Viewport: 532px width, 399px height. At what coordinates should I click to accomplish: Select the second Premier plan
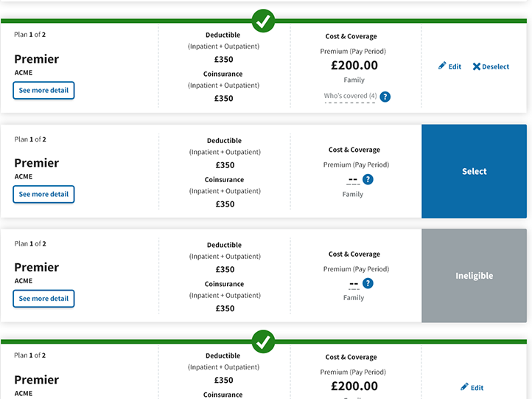(x=474, y=171)
